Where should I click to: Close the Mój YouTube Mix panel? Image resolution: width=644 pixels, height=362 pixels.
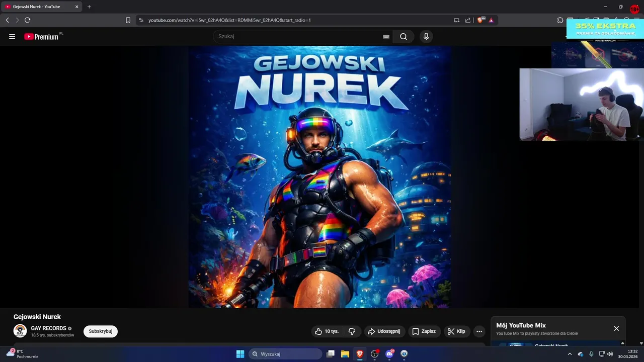click(x=616, y=328)
